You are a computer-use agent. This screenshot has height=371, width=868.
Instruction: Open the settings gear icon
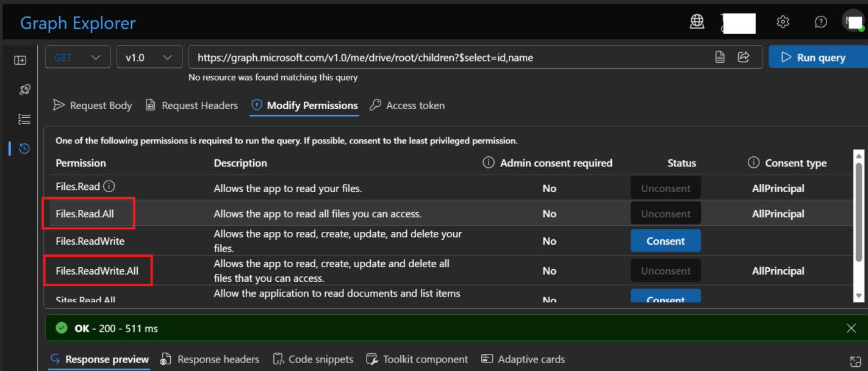[783, 22]
